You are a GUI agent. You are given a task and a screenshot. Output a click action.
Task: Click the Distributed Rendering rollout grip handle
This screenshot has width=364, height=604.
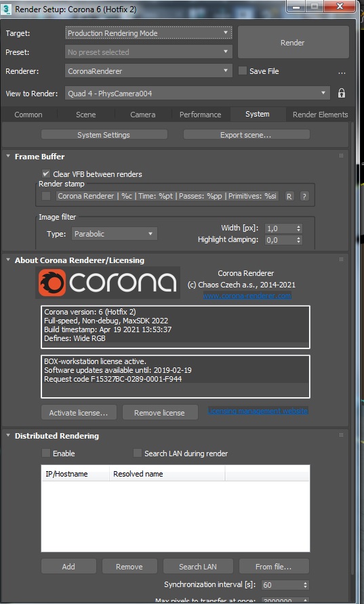click(x=341, y=435)
